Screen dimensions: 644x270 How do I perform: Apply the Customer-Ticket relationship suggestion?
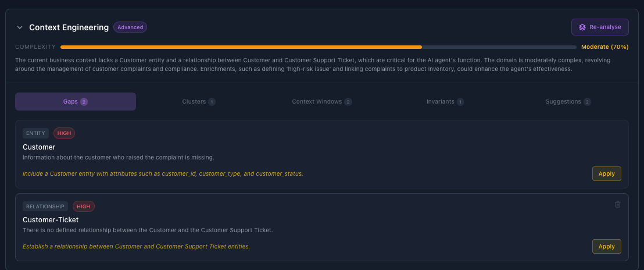click(x=606, y=247)
